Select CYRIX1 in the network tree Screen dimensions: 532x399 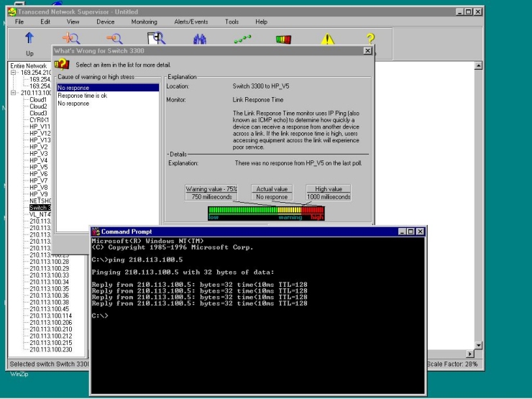40,120
